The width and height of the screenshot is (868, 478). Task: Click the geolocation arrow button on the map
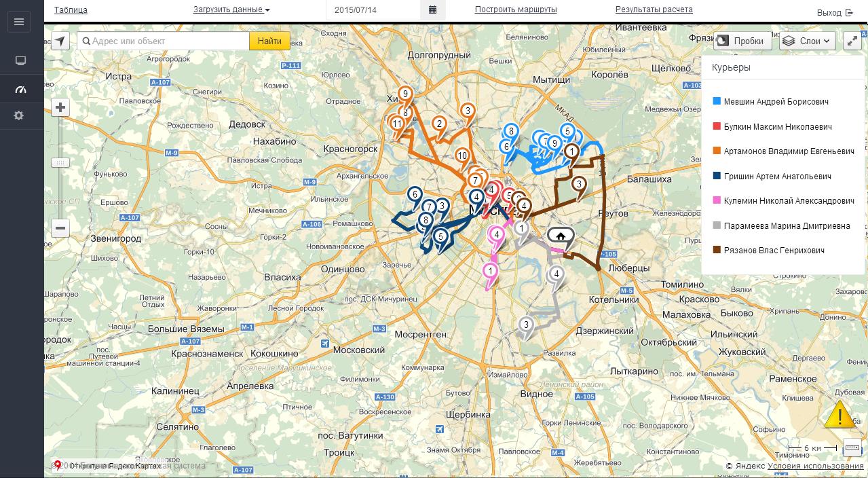pos(60,41)
